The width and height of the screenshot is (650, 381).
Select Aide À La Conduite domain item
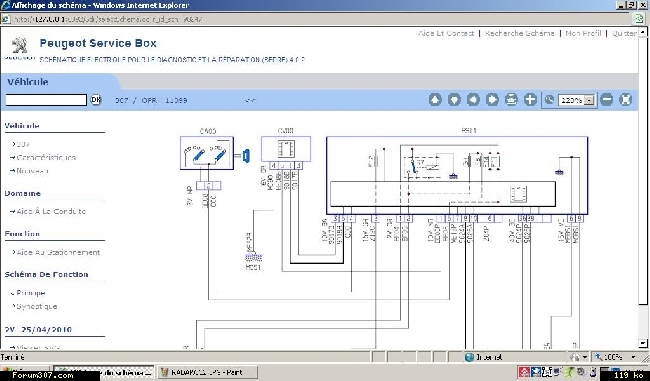click(x=51, y=211)
